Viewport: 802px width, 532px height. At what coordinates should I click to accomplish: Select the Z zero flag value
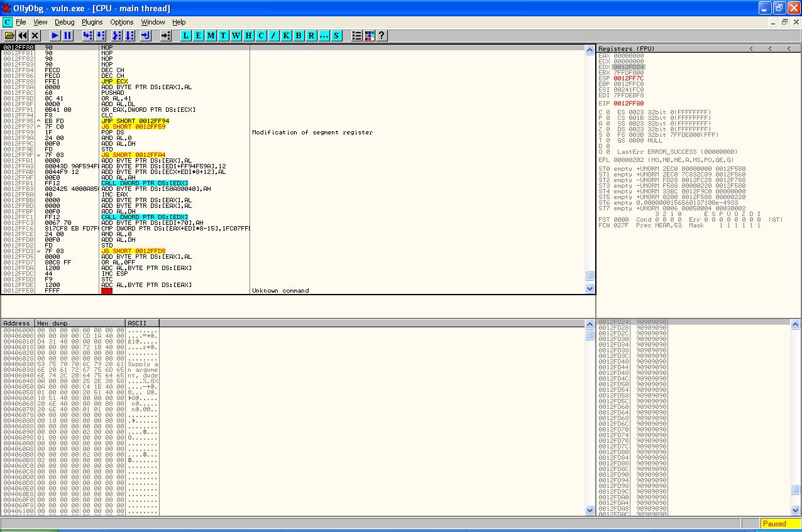608,129
